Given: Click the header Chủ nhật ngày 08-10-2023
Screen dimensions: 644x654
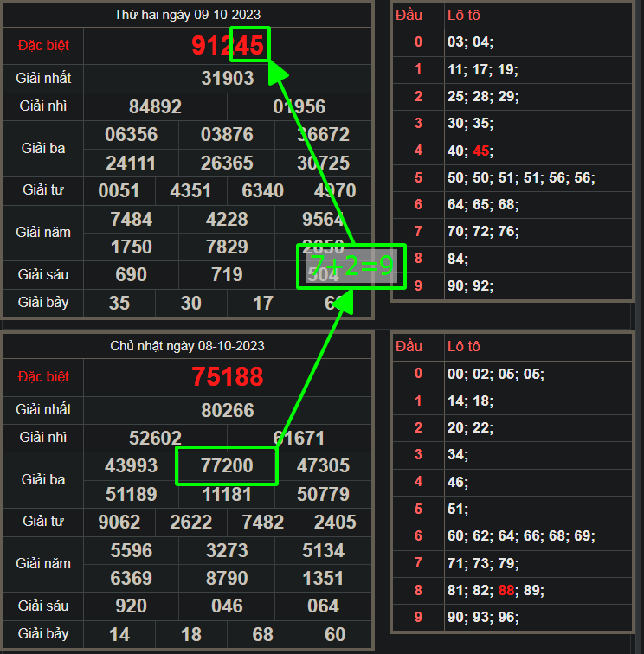Looking at the screenshot, I should (188, 346).
